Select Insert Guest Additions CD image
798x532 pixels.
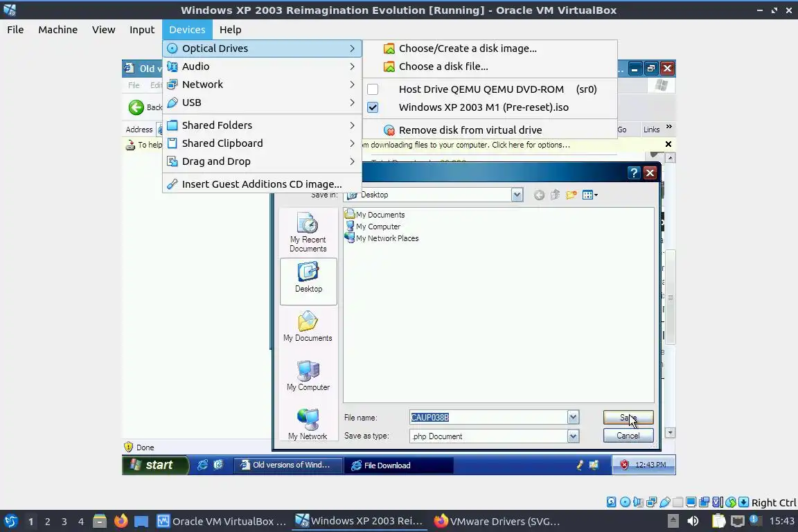coord(262,184)
